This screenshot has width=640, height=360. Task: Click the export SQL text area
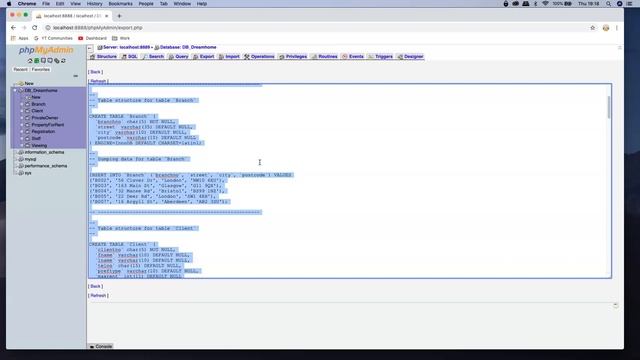click(x=350, y=181)
